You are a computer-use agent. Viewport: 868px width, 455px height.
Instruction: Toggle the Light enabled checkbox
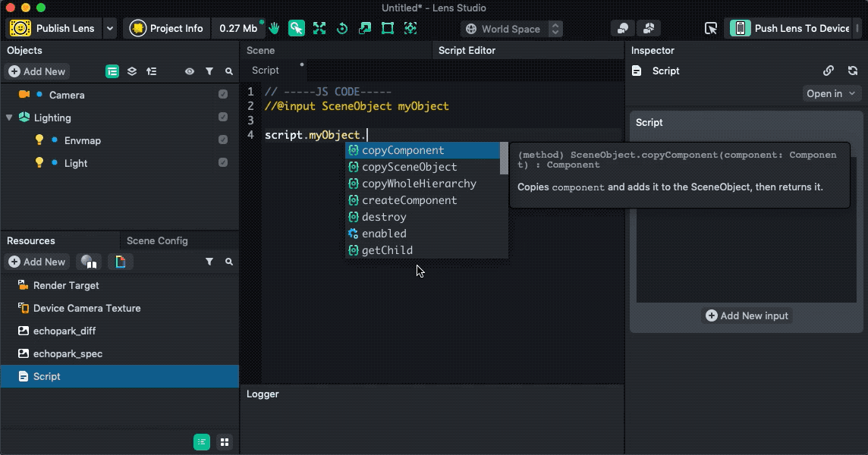coord(222,162)
